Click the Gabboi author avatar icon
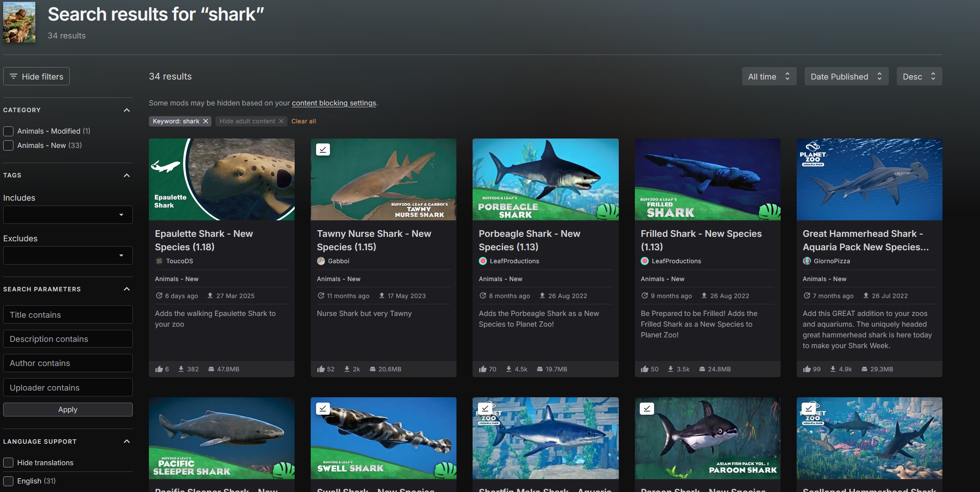This screenshot has height=492, width=980. point(321,261)
